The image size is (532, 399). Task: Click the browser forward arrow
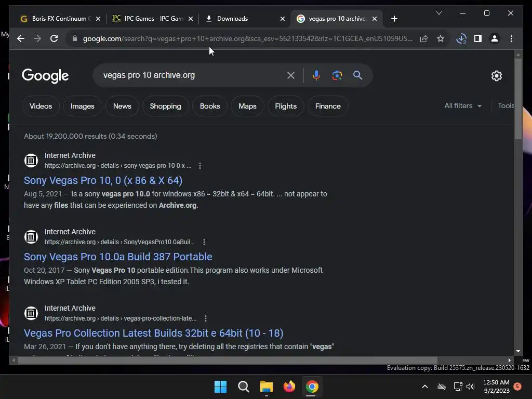click(x=37, y=38)
